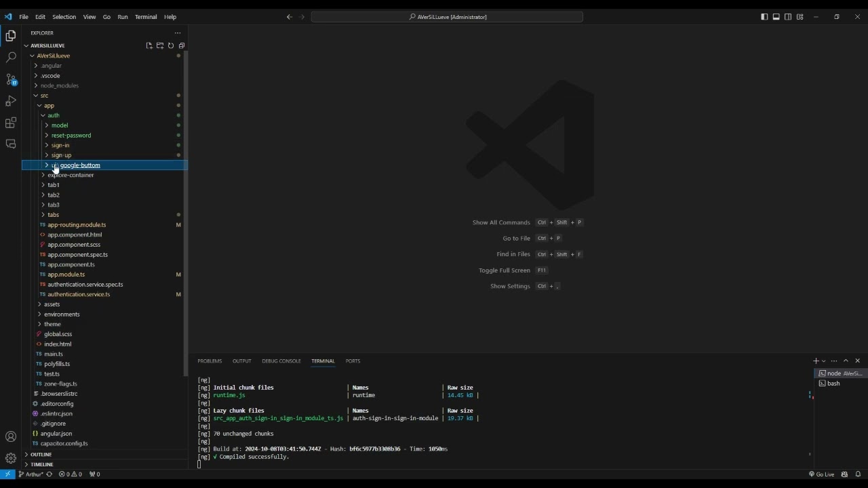868x488 pixels.
Task: Open the Terminal menu
Action: [x=146, y=17]
